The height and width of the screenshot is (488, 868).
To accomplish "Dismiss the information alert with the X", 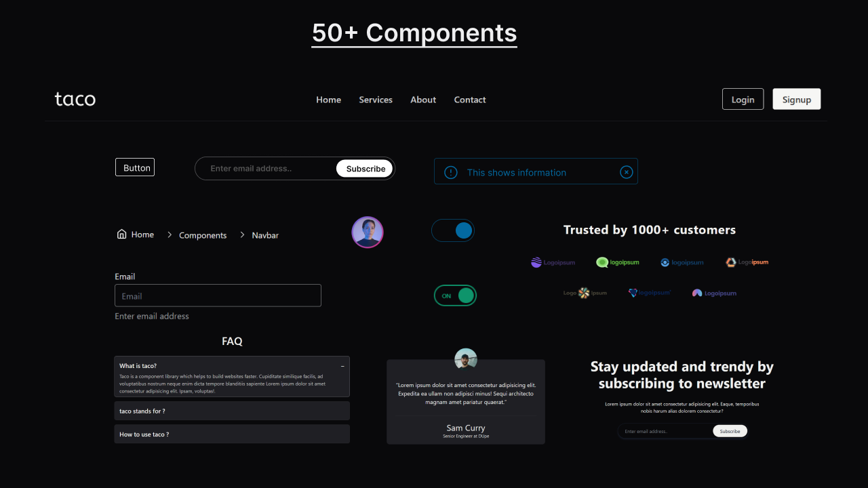I will click(626, 171).
